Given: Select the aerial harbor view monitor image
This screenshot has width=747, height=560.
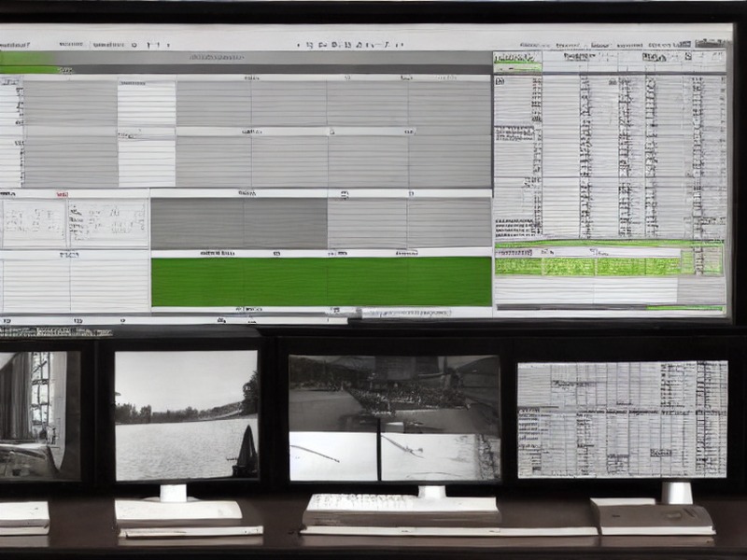Looking at the screenshot, I should (394, 418).
